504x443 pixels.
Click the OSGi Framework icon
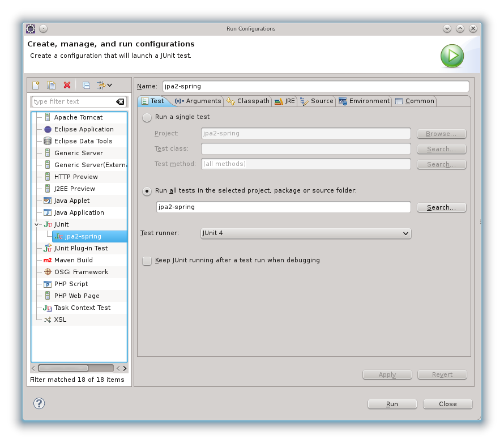tap(48, 272)
